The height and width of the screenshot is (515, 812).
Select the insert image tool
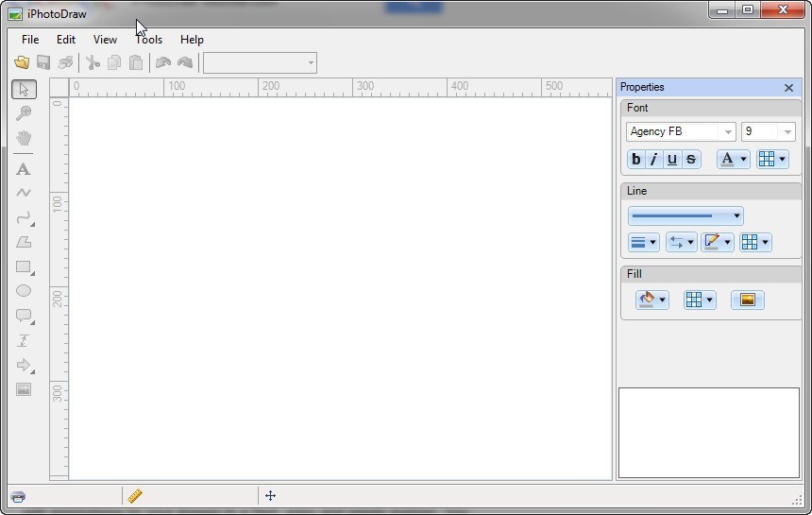point(24,389)
